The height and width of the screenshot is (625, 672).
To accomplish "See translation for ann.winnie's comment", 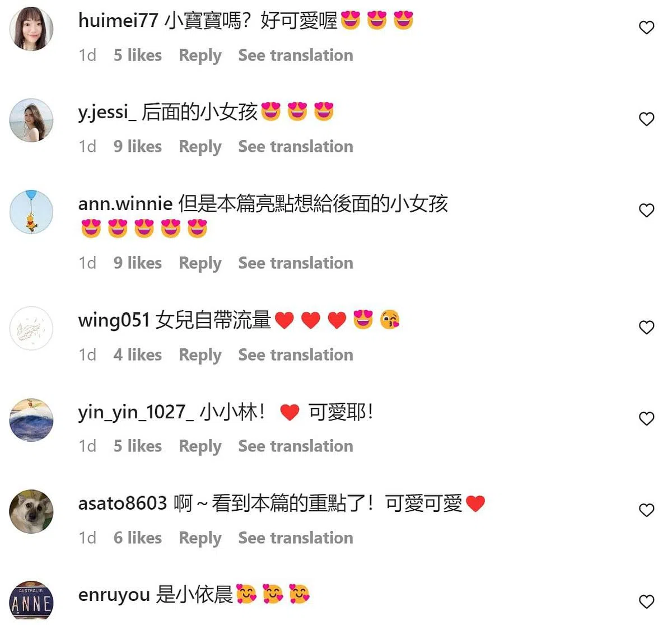I will pyautogui.click(x=296, y=263).
